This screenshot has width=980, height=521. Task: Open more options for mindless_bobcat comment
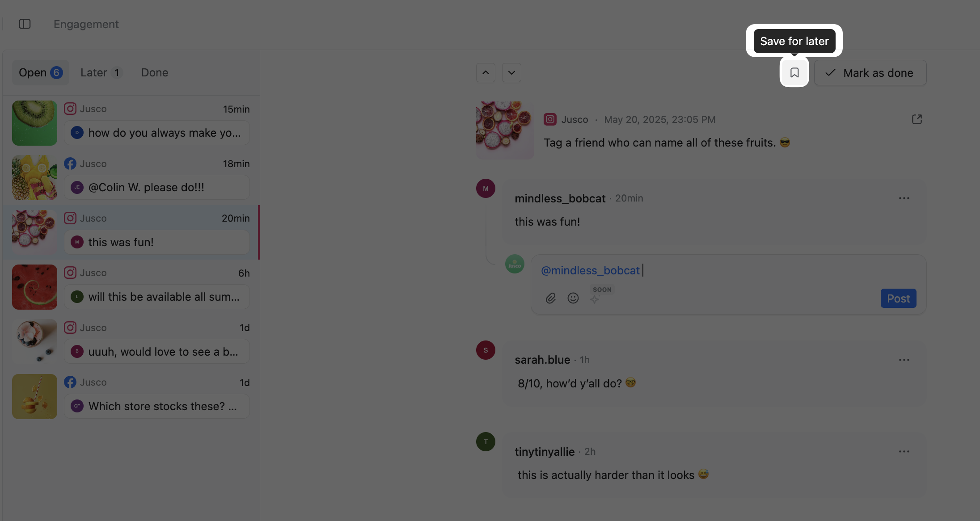click(x=904, y=198)
